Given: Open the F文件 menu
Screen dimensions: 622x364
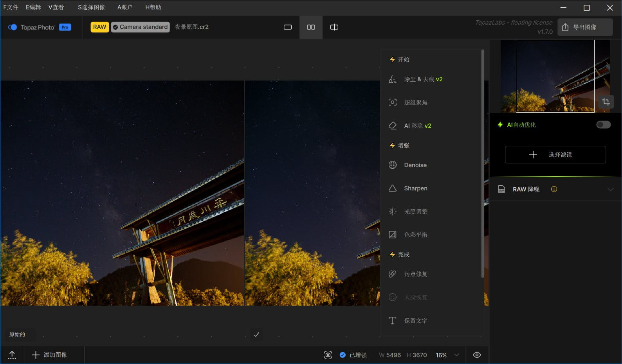Looking at the screenshot, I should tap(11, 7).
